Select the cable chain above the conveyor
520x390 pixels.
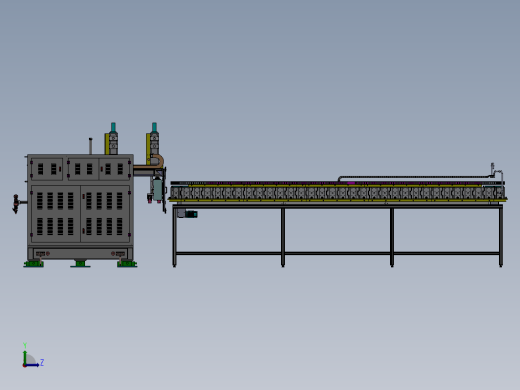[413, 178]
